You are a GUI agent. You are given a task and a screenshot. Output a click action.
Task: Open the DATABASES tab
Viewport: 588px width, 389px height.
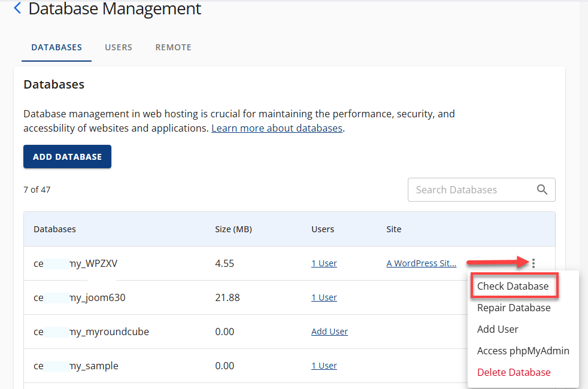56,47
